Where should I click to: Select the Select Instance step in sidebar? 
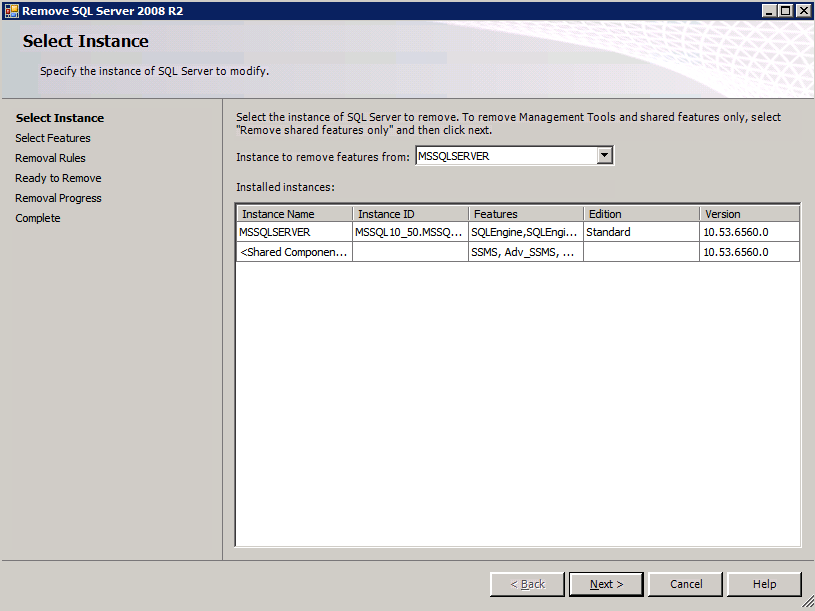[x=60, y=118]
